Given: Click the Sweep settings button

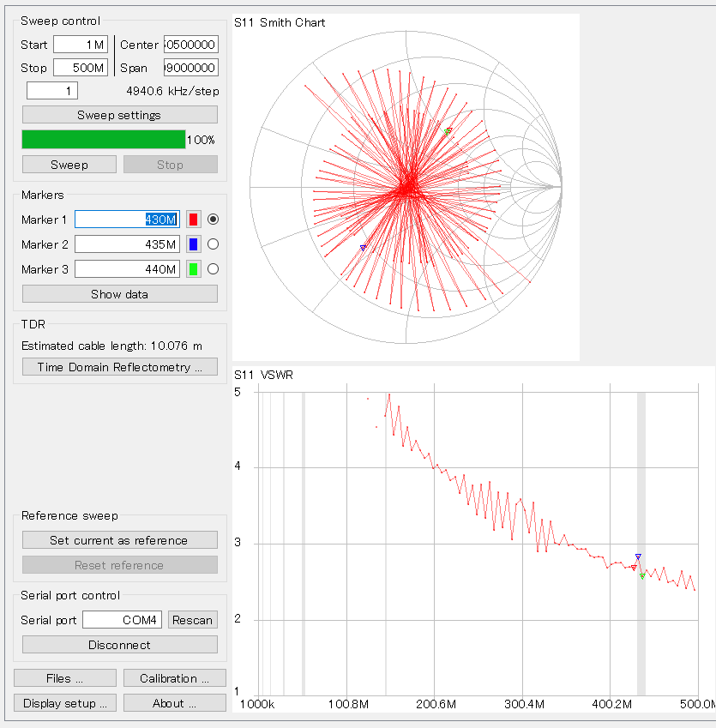Looking at the screenshot, I should (120, 115).
